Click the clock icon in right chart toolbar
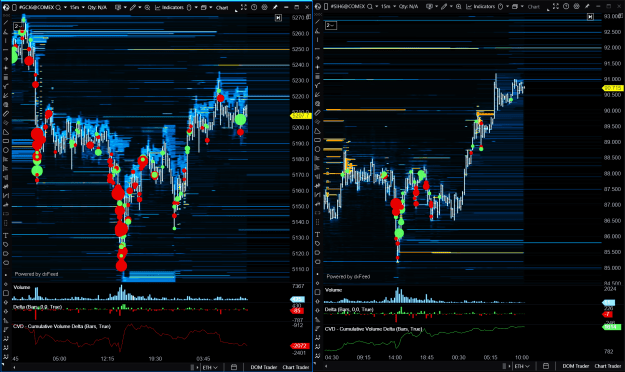This screenshot has width=625, height=372. pyautogui.click(x=566, y=6)
